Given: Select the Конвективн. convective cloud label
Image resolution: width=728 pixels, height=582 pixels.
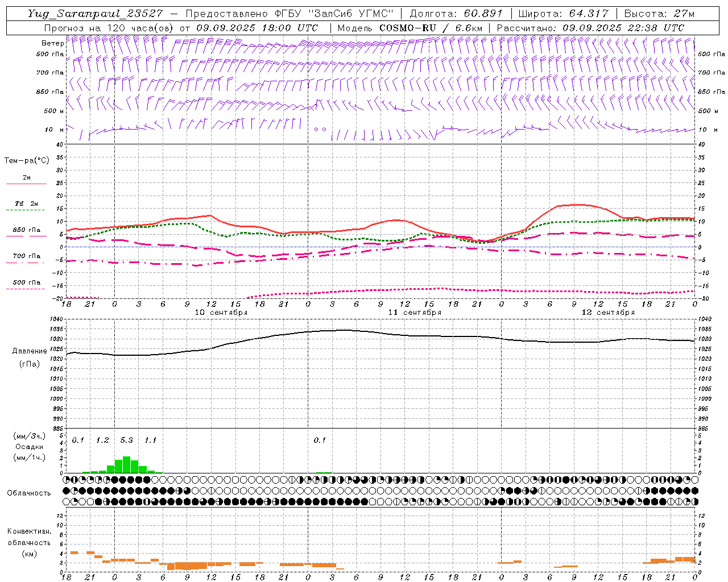Looking at the screenshot, I should pyautogui.click(x=29, y=531).
